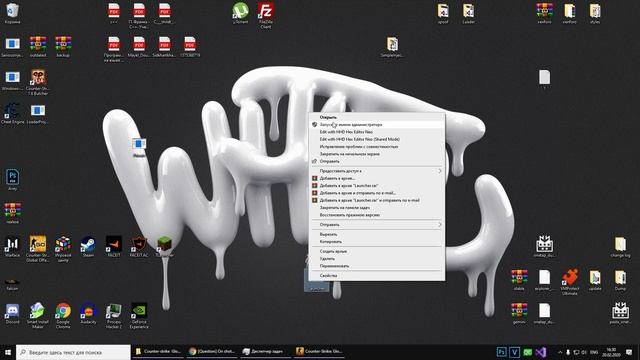640x360 pixels.
Task: Choose 'Добавить в архив...' menu item
Action: point(377,178)
